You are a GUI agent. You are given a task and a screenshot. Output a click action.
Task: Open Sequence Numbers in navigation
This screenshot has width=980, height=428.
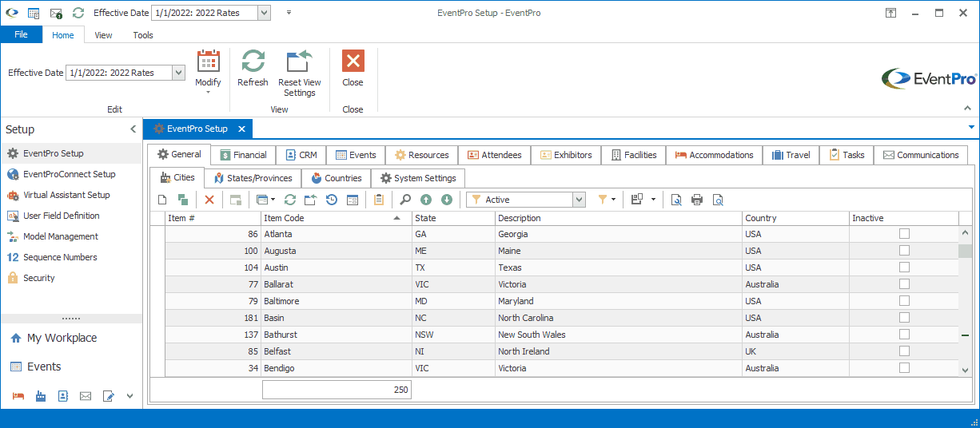[x=60, y=257]
